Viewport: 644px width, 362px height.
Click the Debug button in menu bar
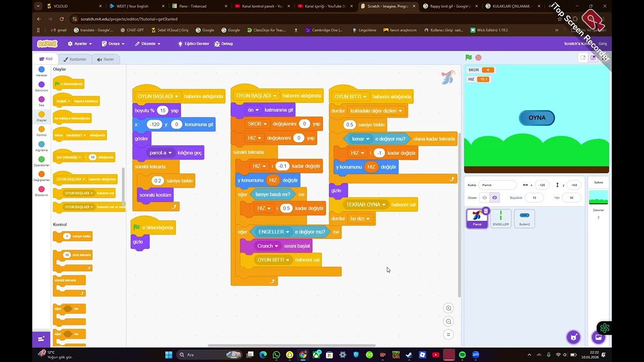pos(223,44)
